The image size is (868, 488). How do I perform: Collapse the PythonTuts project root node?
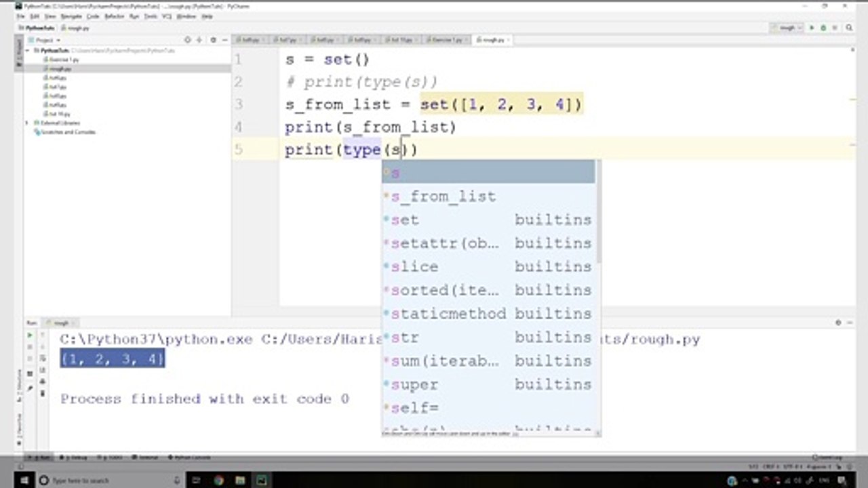click(27, 51)
